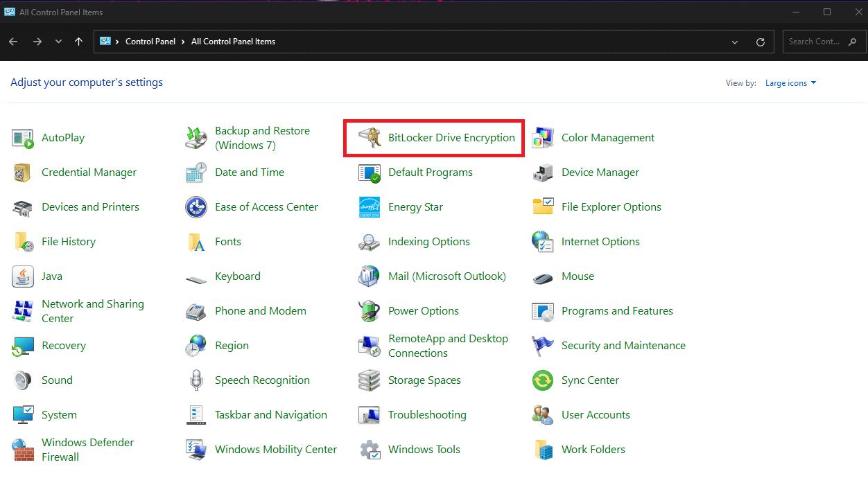868x503 pixels.
Task: Maximize the Control Panel window
Action: (827, 12)
